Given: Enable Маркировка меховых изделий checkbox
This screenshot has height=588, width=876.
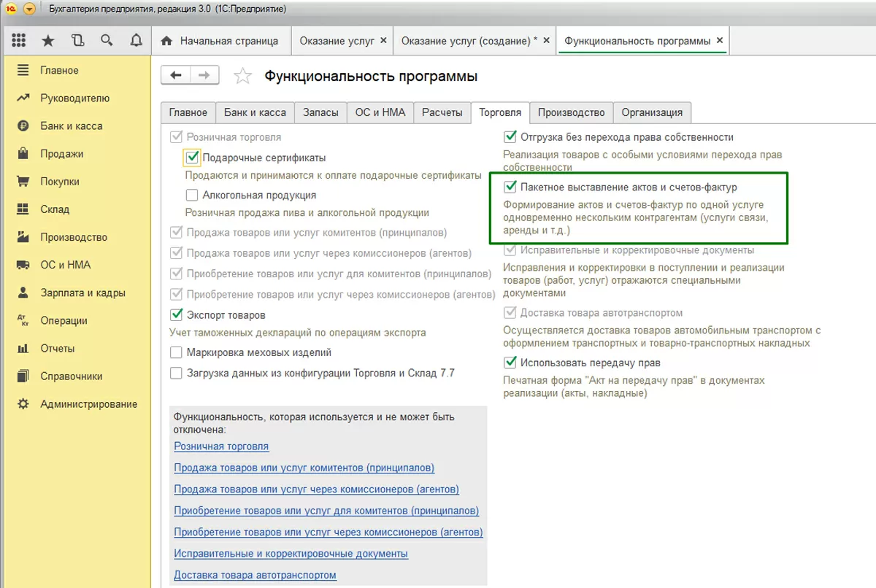Looking at the screenshot, I should coord(176,352).
